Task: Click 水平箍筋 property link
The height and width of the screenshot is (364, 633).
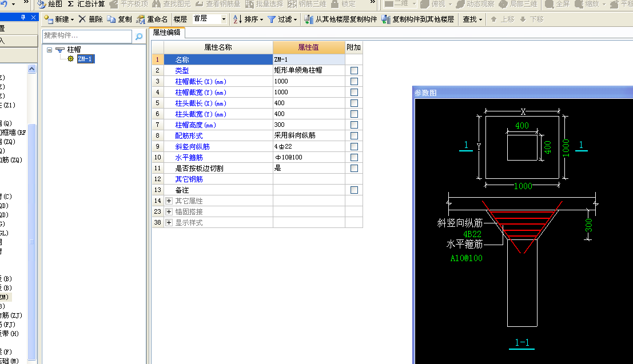Action: 189,157
